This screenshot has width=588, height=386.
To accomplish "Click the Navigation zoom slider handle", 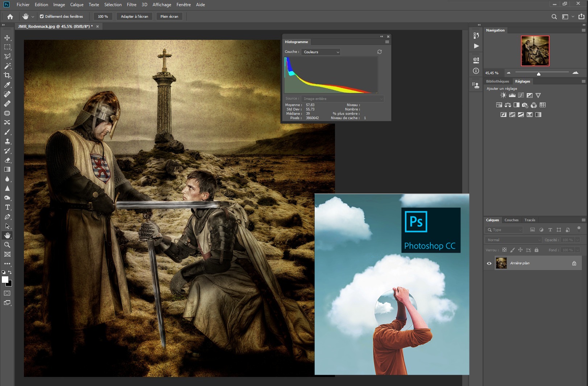I will click(539, 74).
